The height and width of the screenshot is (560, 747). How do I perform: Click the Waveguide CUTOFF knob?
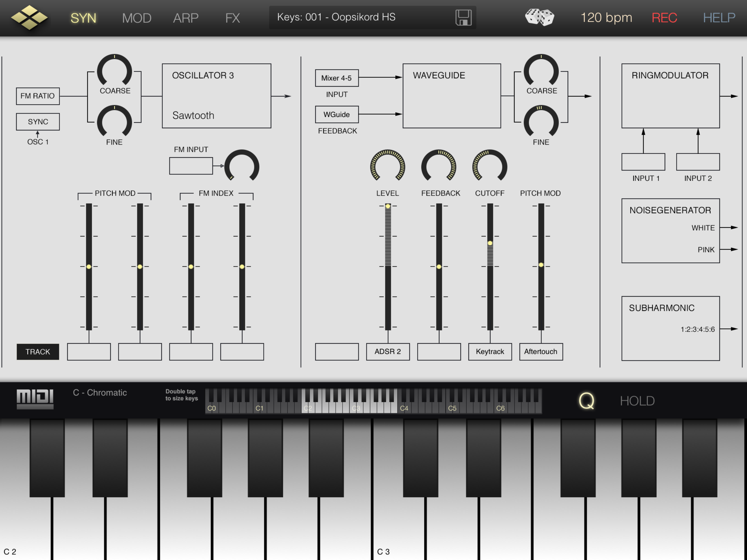click(490, 167)
